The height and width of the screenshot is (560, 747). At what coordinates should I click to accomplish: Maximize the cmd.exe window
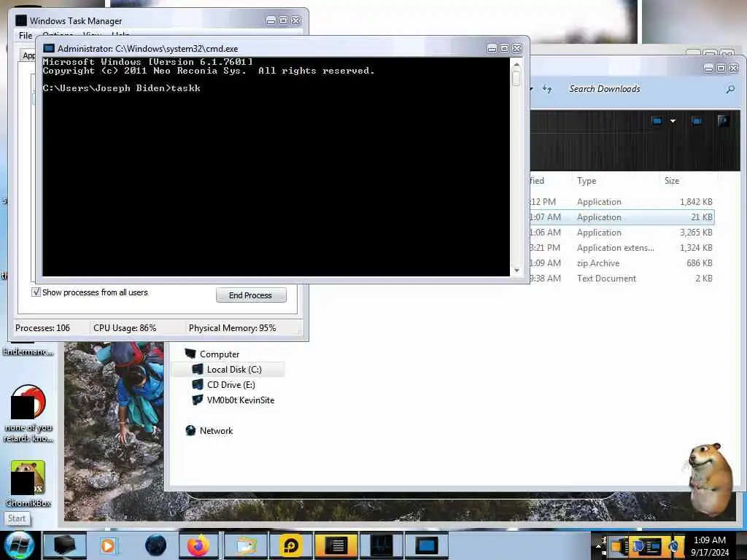click(x=505, y=49)
